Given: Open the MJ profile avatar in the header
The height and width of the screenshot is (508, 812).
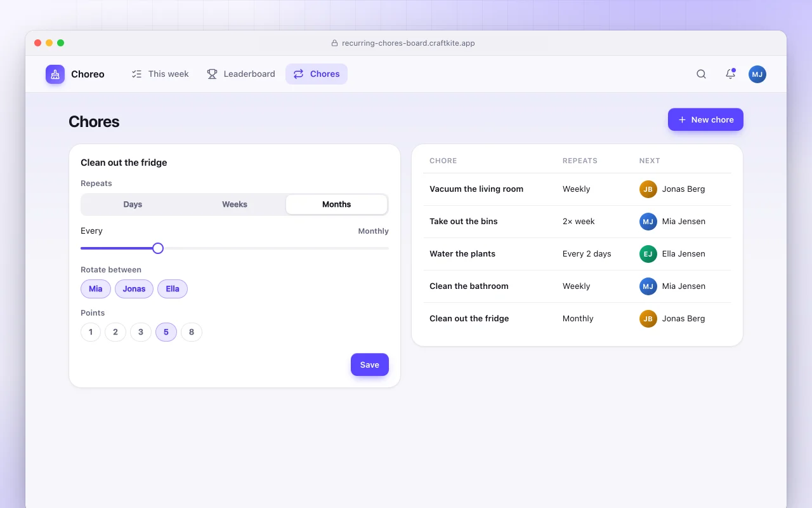Looking at the screenshot, I should tap(757, 74).
